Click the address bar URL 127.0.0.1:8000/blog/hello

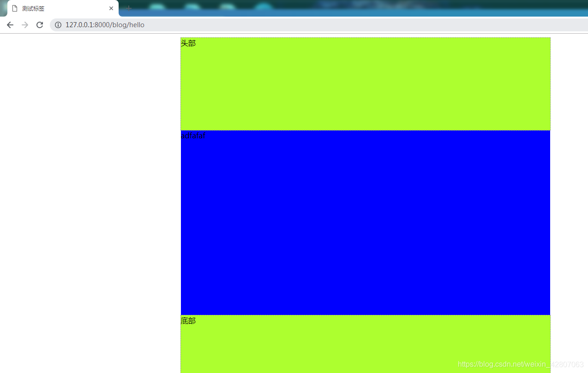(x=105, y=25)
